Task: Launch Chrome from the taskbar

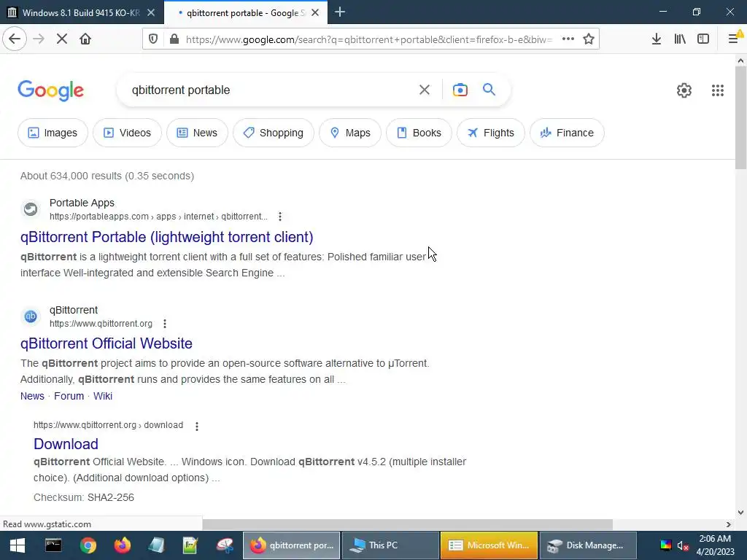Action: coord(88,545)
